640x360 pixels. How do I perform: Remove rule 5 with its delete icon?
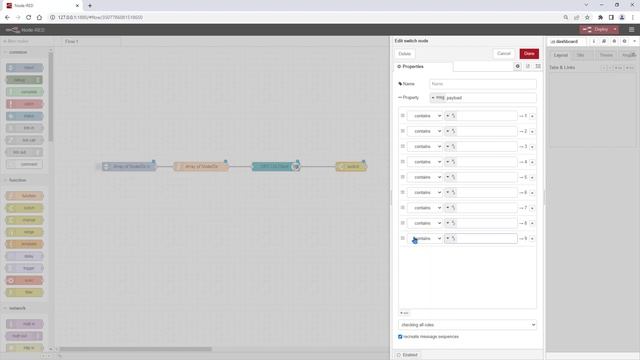[x=532, y=178]
